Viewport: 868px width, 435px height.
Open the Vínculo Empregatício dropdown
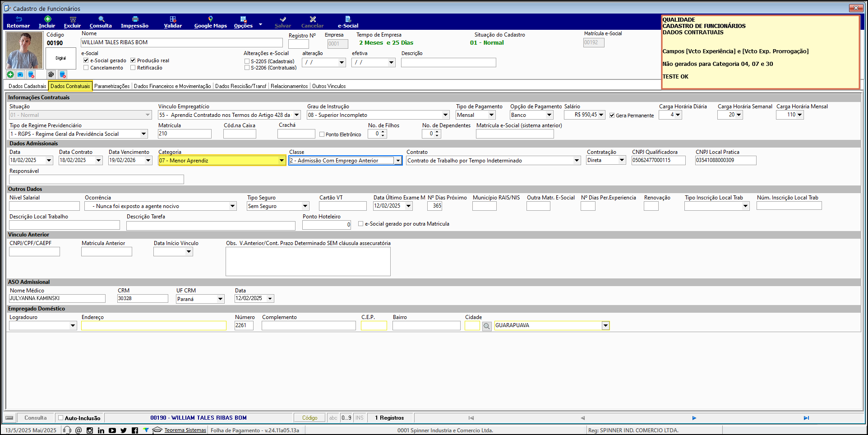click(x=297, y=115)
